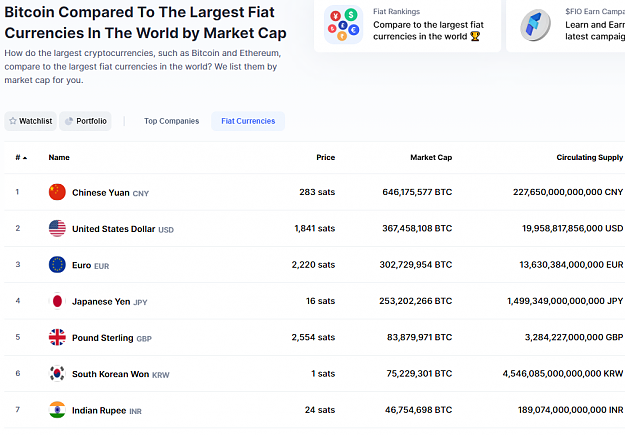Click market cap 646,175,577 BTC
625x435 pixels.
417,192
